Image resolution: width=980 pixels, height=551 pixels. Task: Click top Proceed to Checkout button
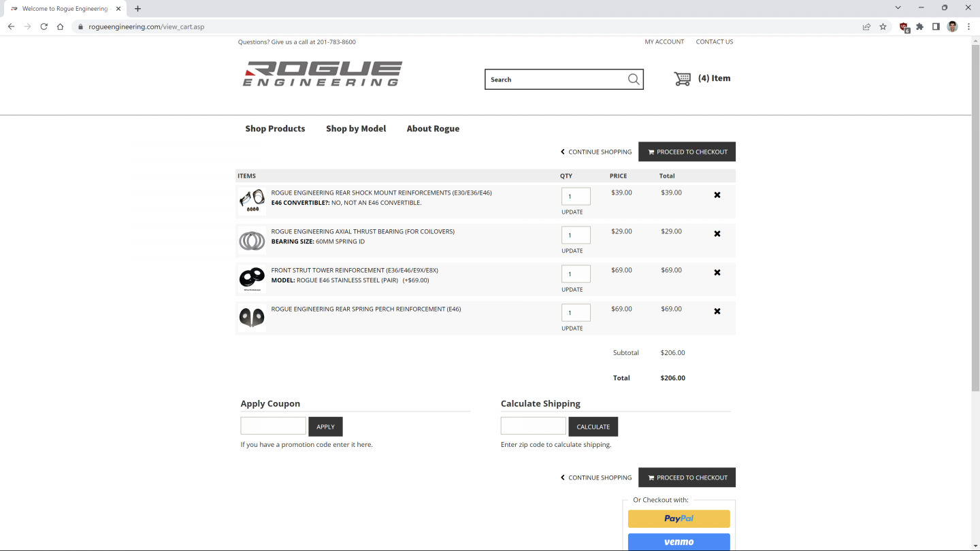click(x=687, y=152)
